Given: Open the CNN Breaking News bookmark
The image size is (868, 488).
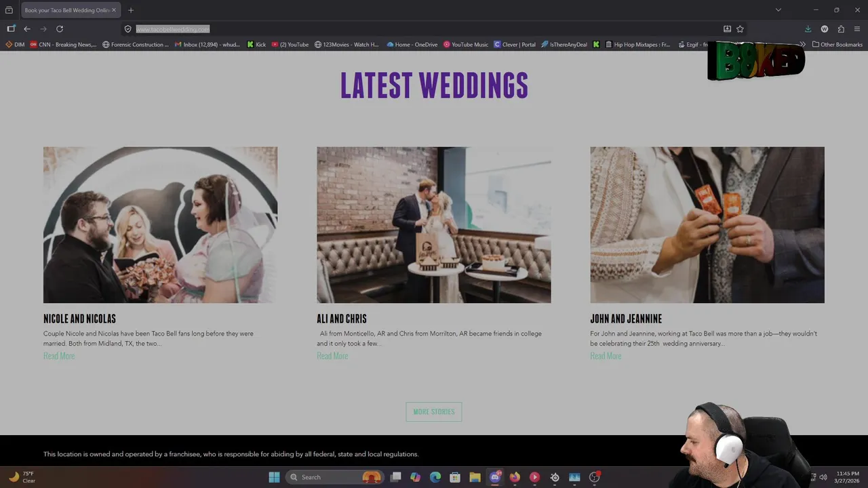Looking at the screenshot, I should pyautogui.click(x=63, y=45).
